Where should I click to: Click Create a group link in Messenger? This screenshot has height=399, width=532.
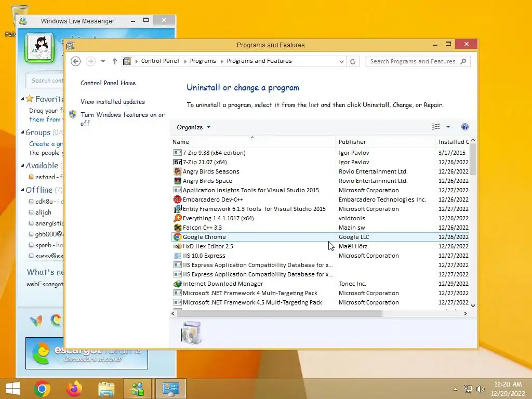[x=46, y=144]
